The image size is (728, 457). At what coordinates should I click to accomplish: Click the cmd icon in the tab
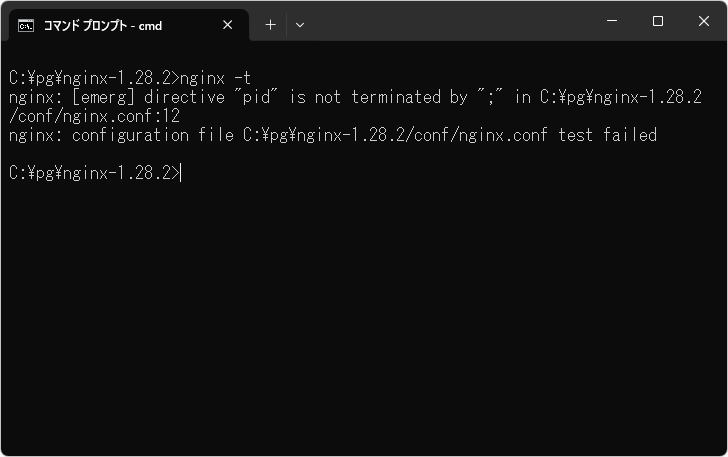tap(25, 25)
